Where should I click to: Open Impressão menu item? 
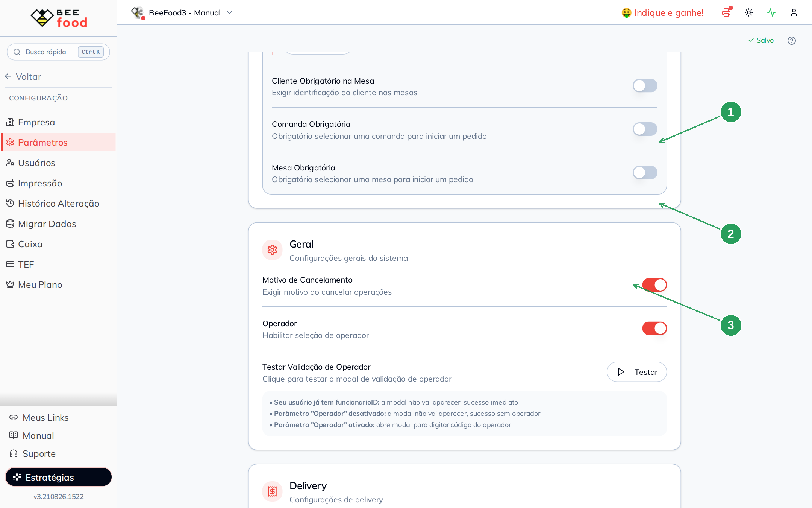[58, 183]
